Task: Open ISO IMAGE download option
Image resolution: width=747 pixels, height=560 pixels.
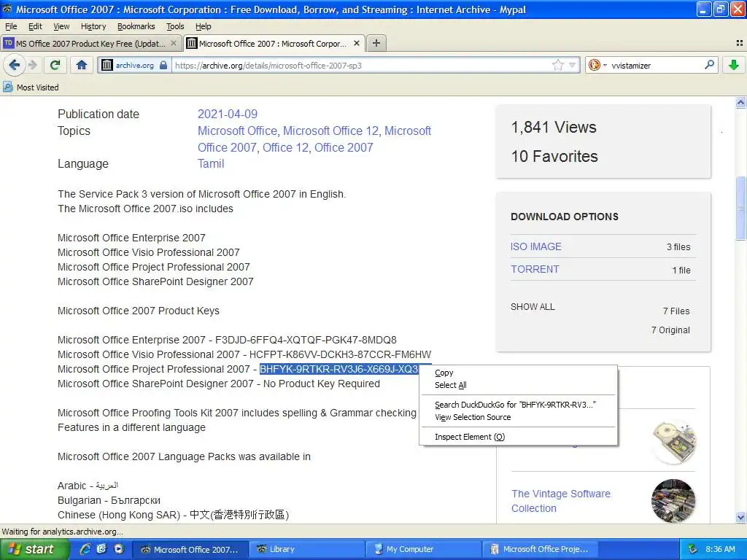Action: pos(536,246)
